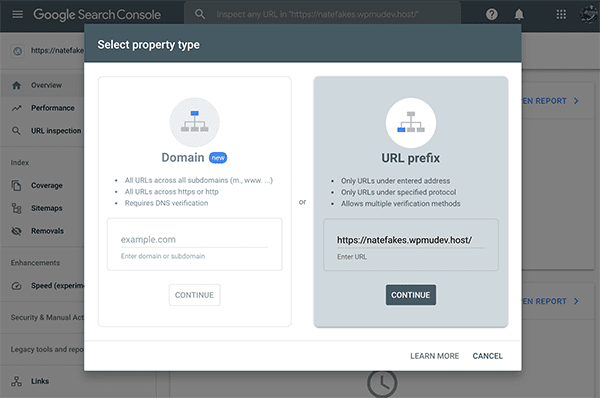Expand the Security & Manual Actions section

[x=47, y=318]
